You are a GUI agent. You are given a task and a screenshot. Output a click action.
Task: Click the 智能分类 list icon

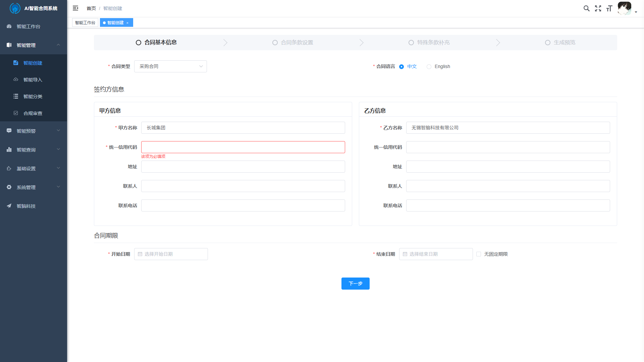coord(16,97)
